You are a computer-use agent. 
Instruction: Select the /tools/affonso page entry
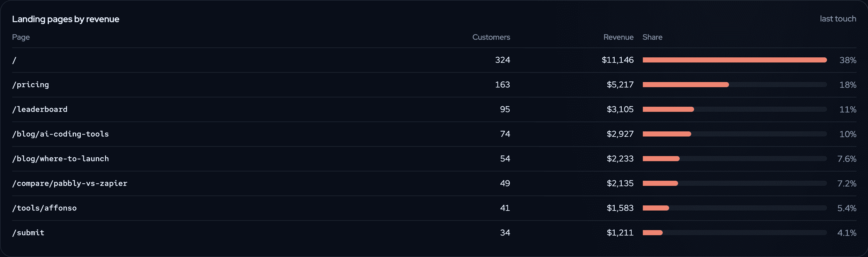[x=45, y=208]
